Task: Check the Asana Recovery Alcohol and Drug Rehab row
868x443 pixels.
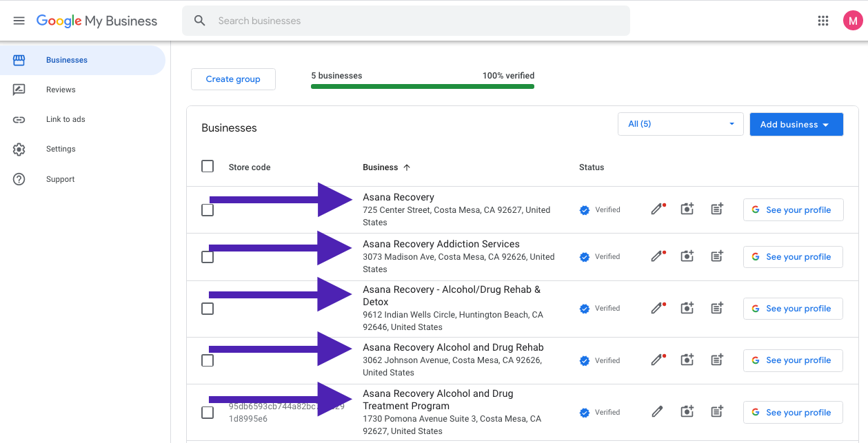Action: coord(208,360)
